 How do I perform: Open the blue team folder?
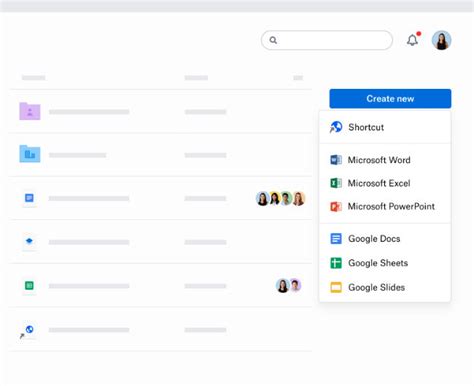pyautogui.click(x=30, y=154)
